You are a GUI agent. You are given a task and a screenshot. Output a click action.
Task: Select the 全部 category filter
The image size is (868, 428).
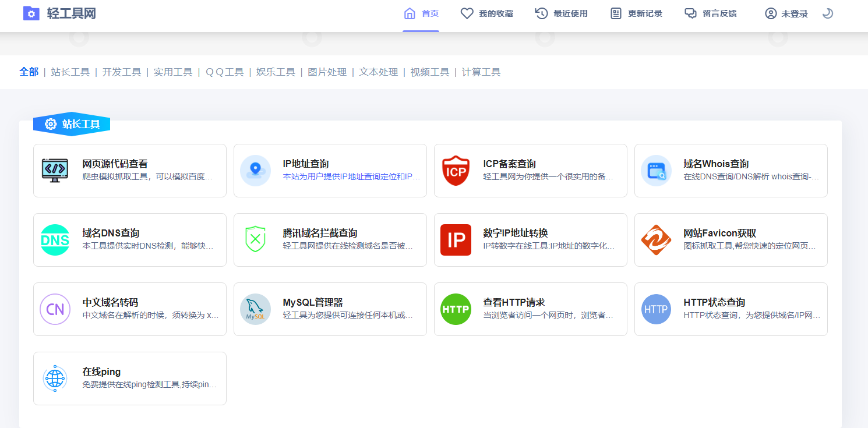coord(29,72)
